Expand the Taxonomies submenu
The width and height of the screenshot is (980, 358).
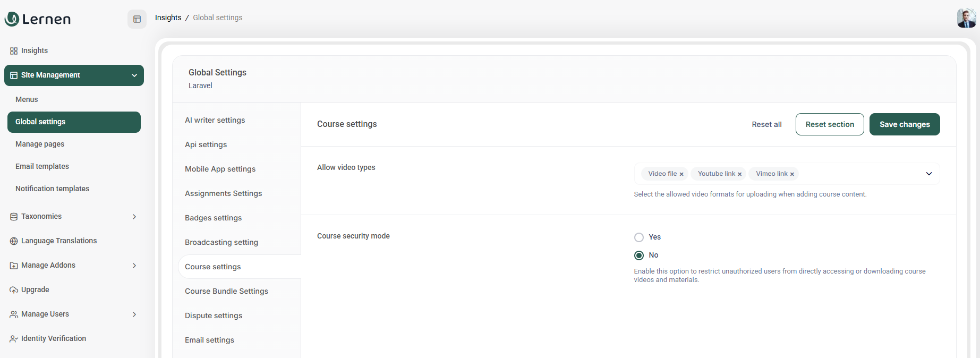pyautogui.click(x=134, y=217)
